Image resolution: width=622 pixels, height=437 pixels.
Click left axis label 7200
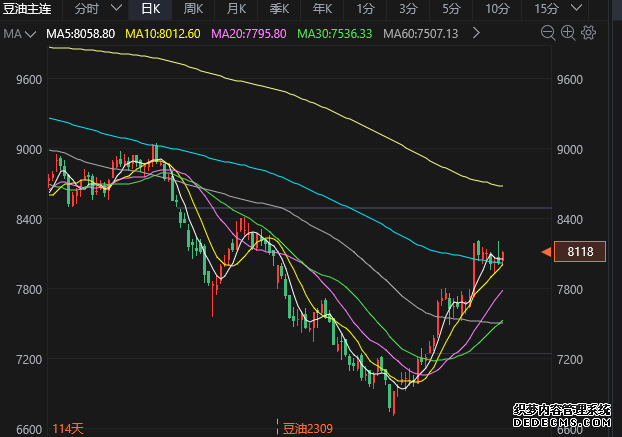tap(29, 359)
